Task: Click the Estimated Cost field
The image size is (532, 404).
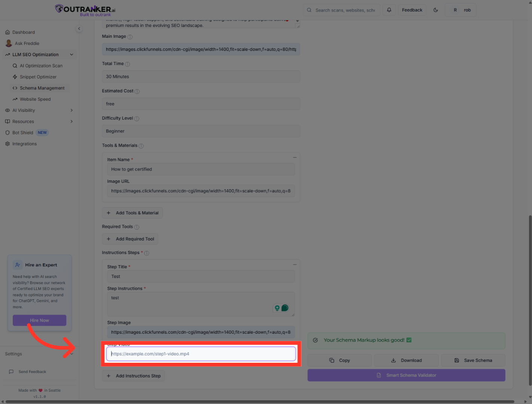Action: tap(201, 104)
